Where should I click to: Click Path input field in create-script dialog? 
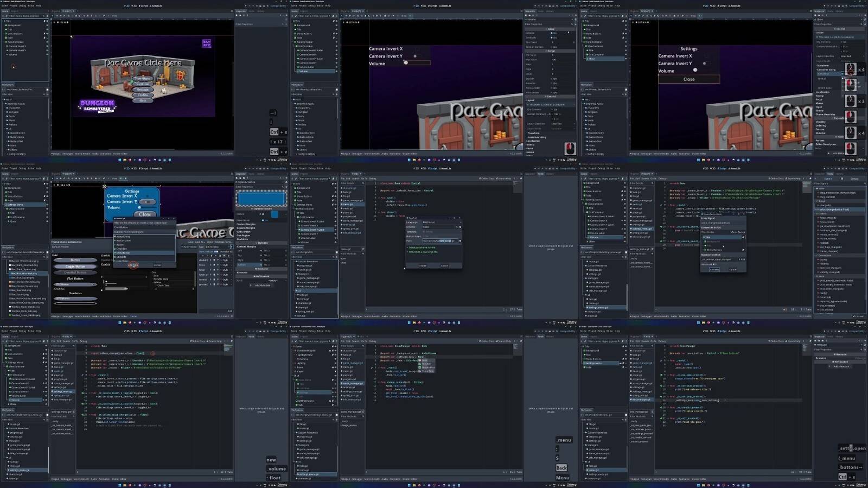pyautogui.click(x=440, y=240)
